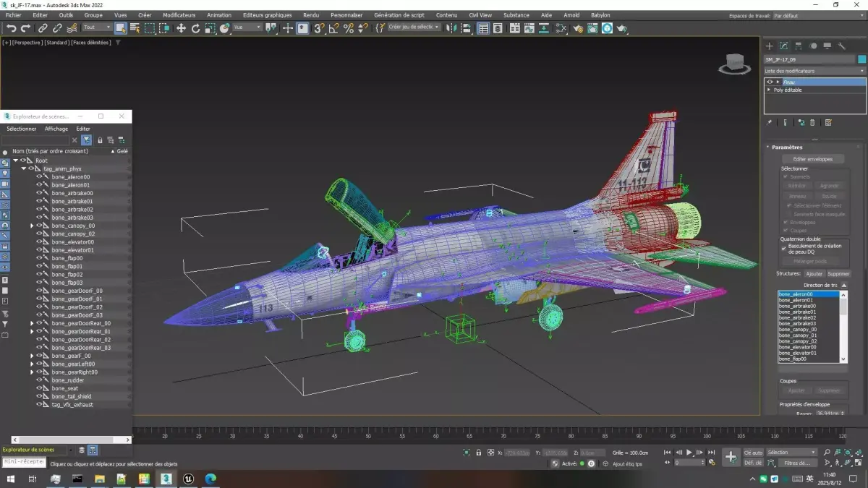Choose the Select and Scale tool
The height and width of the screenshot is (488, 868).
coord(210,28)
